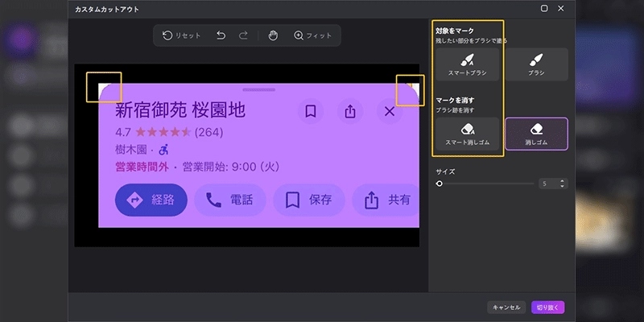Click the round share icon beside the title
The height and width of the screenshot is (322, 644).
[350, 111]
